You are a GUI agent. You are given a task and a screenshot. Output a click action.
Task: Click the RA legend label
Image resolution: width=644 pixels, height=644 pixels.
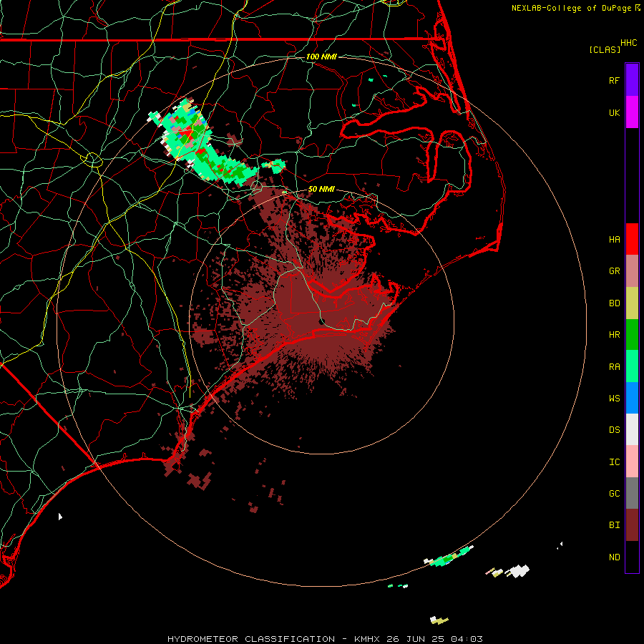pos(614,366)
